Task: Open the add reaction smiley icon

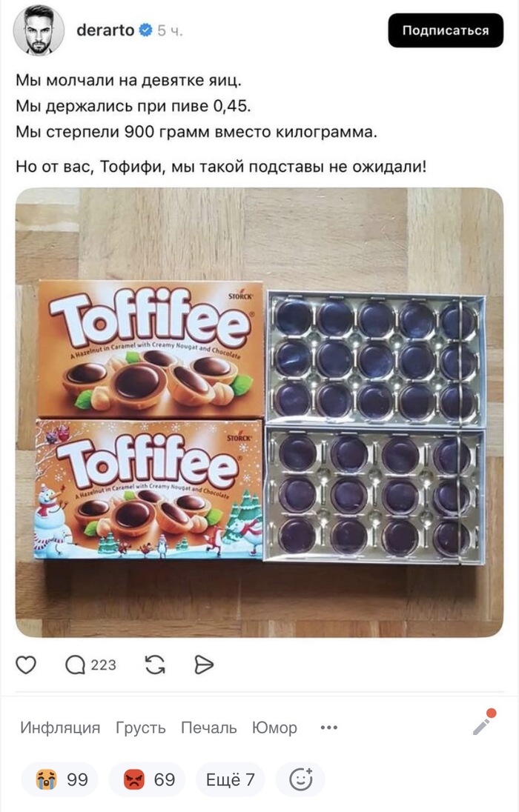Action: tap(300, 779)
